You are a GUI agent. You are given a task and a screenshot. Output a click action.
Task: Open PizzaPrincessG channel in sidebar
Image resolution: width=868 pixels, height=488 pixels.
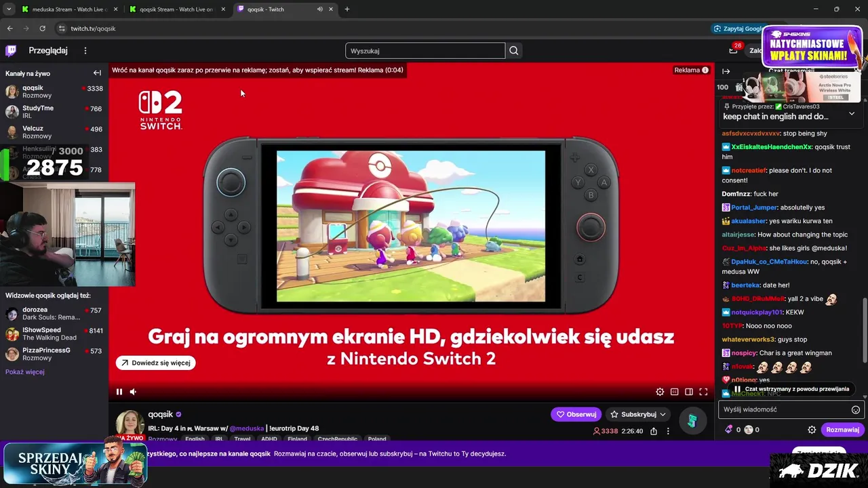(54, 354)
